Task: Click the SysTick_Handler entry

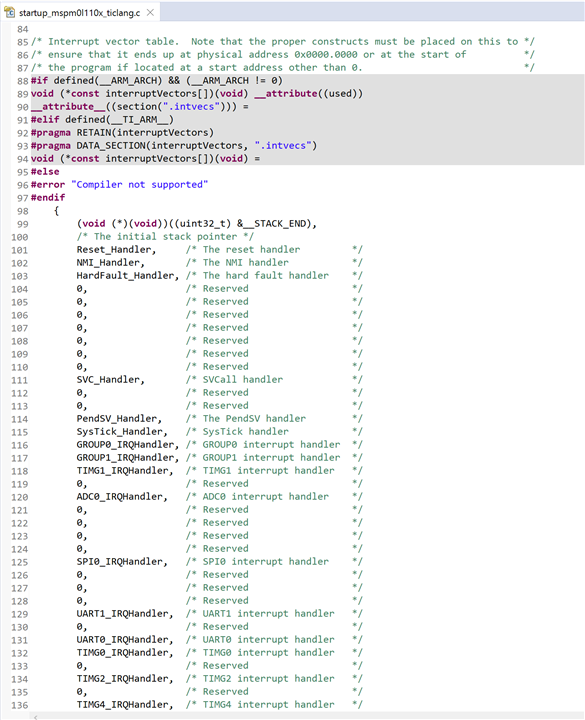Action: point(122,432)
